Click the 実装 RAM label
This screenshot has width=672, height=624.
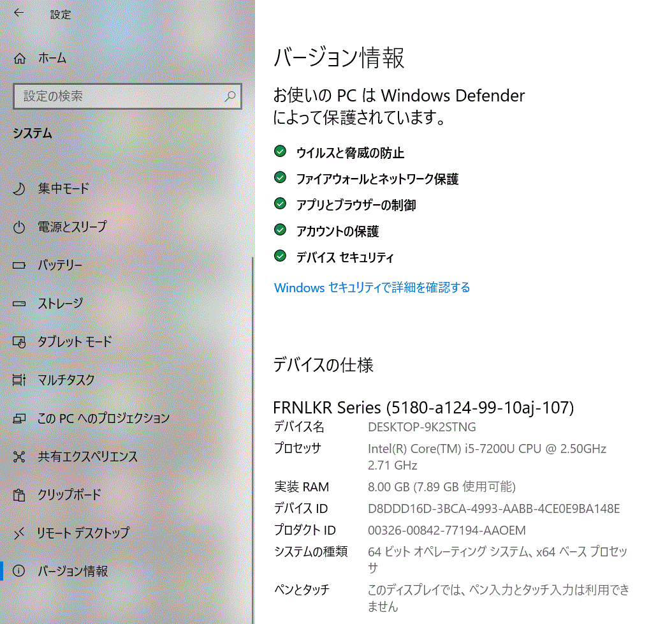302,487
